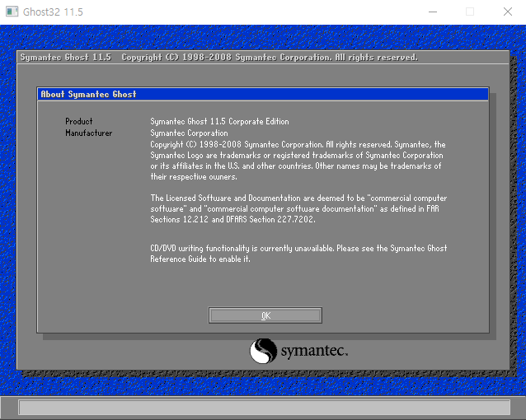
Task: Click the "Symantec Corporation" manufacturer value
Action: (x=189, y=133)
